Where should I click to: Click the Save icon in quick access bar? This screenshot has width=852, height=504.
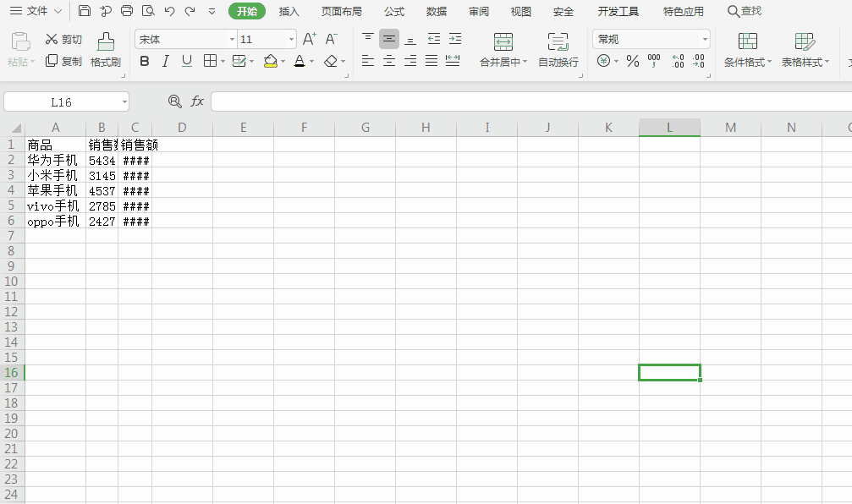pos(85,11)
